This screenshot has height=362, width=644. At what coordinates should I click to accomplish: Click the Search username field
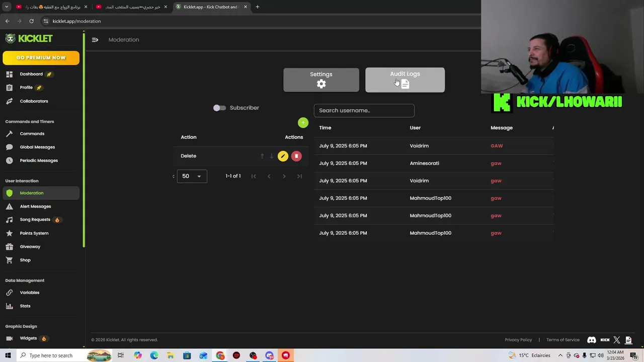pyautogui.click(x=364, y=111)
